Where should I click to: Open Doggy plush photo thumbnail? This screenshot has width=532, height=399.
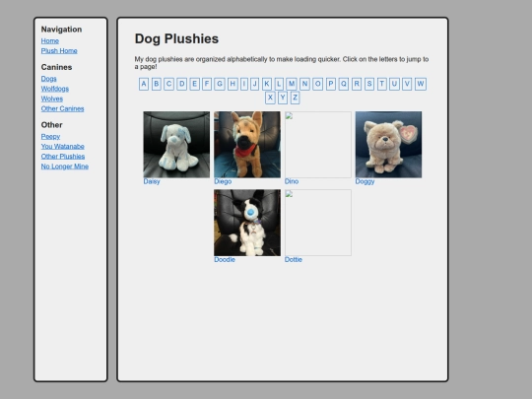(388, 145)
